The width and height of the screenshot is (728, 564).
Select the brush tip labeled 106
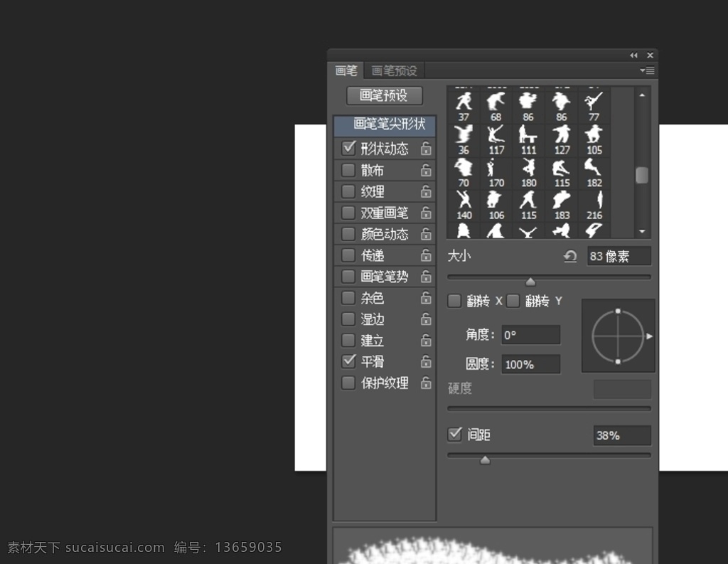tap(496, 206)
